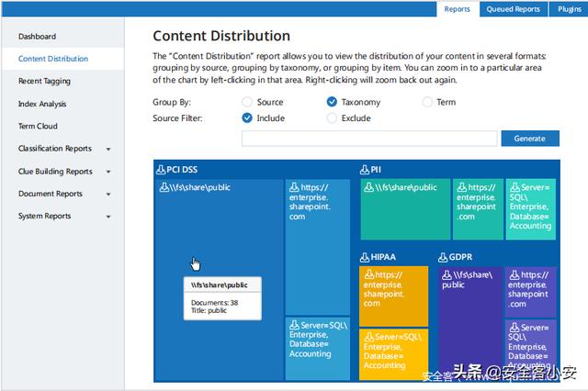588x391 pixels.
Task: Click the GDPR taxonomy icon
Action: (443, 257)
